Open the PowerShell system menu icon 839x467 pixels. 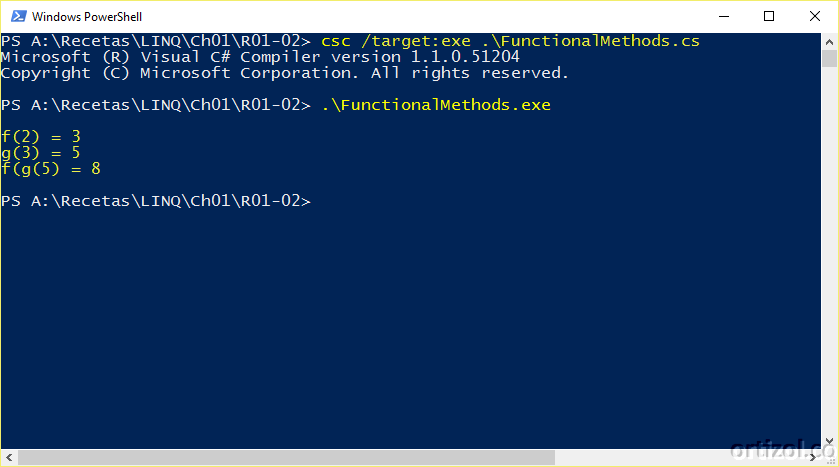pyautogui.click(x=19, y=17)
